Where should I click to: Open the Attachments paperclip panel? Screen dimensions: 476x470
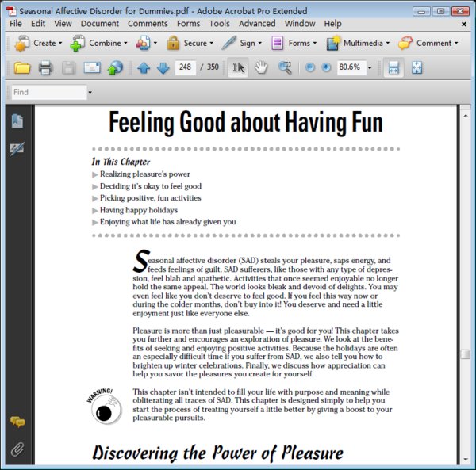click(17, 449)
